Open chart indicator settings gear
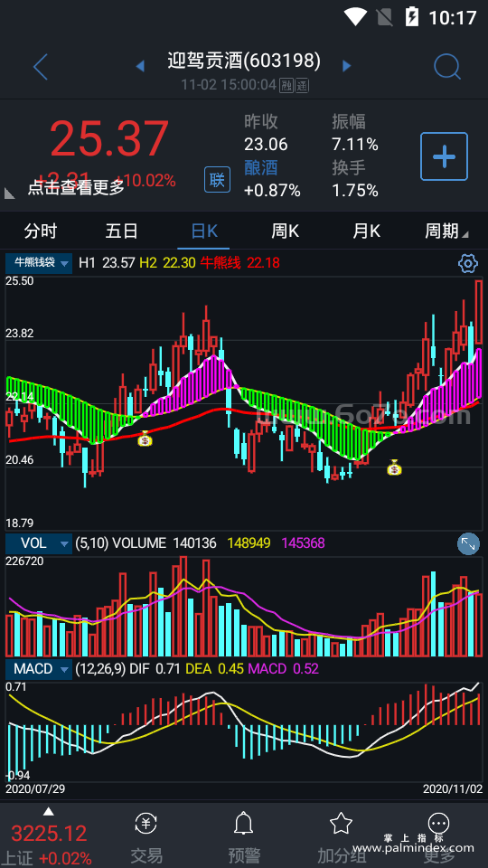The image size is (488, 868). coord(468,263)
